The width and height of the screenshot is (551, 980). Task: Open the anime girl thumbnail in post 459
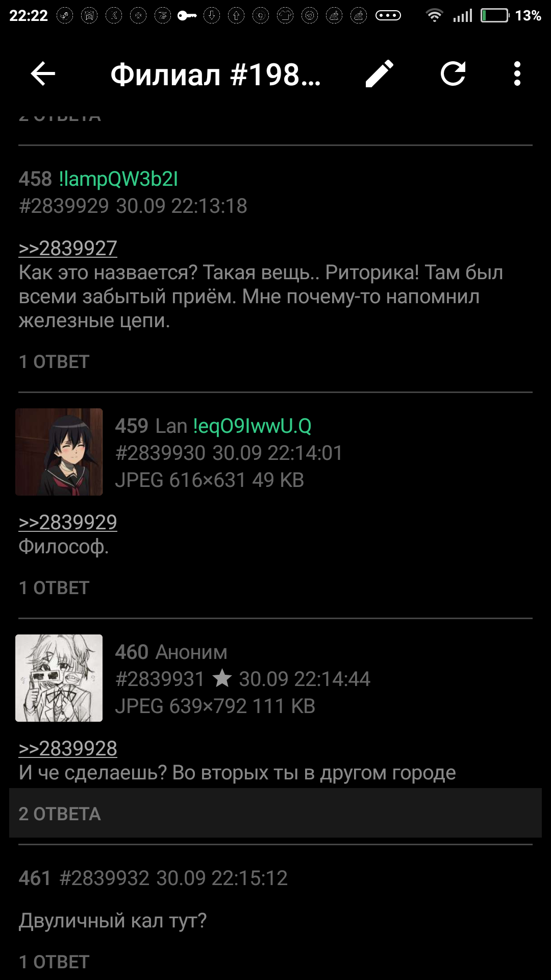(x=59, y=452)
